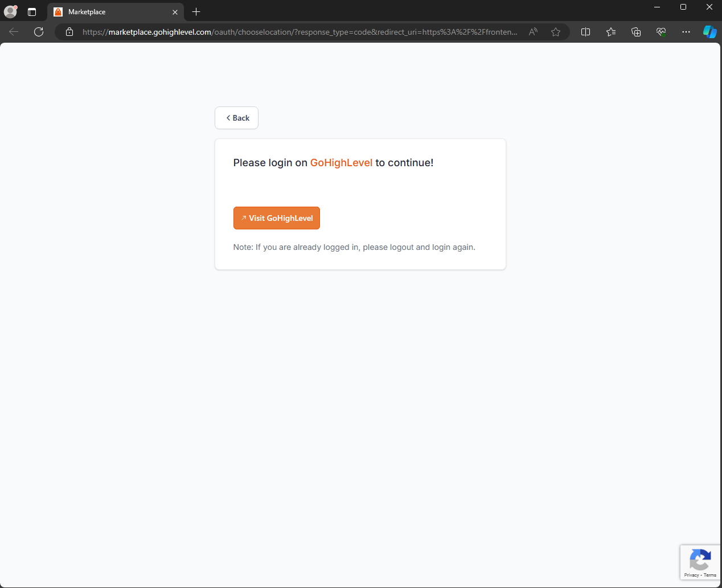
Task: View site information lock icon
Action: [x=69, y=32]
